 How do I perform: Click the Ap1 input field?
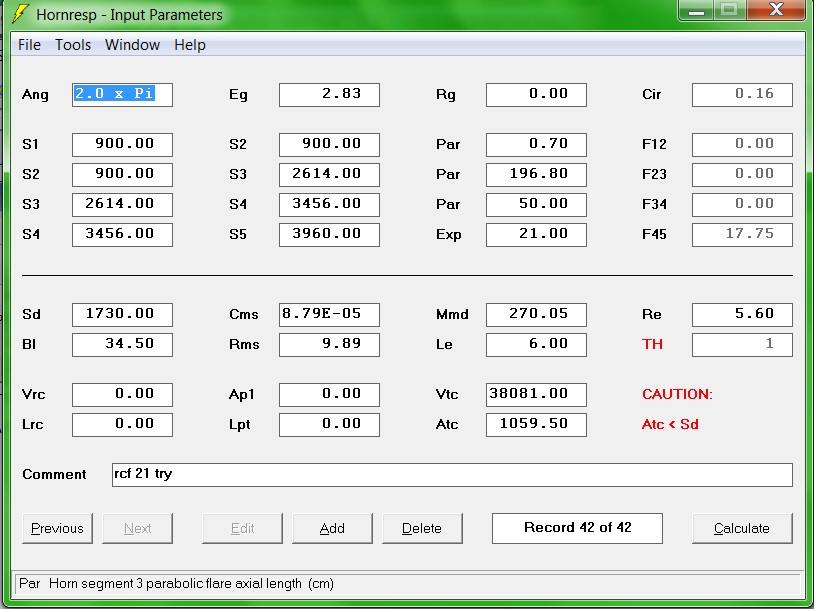pos(329,395)
